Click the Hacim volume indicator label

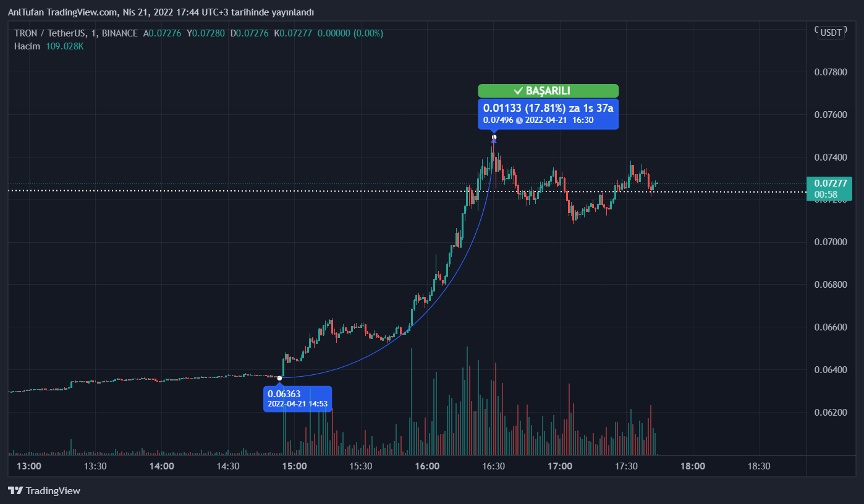coord(27,46)
